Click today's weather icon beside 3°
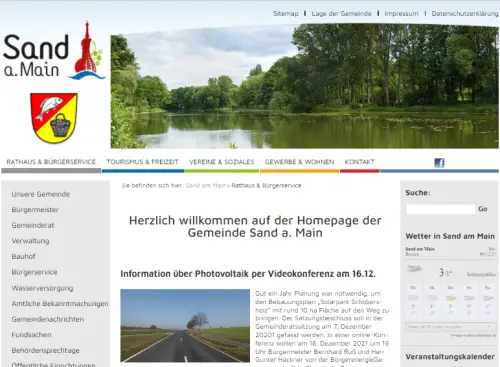Image resolution: width=500 pixels, height=367 pixels. pyautogui.click(x=415, y=269)
